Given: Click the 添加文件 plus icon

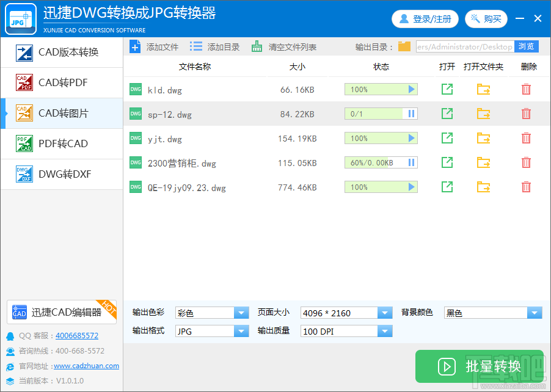Looking at the screenshot, I should click(x=135, y=47).
